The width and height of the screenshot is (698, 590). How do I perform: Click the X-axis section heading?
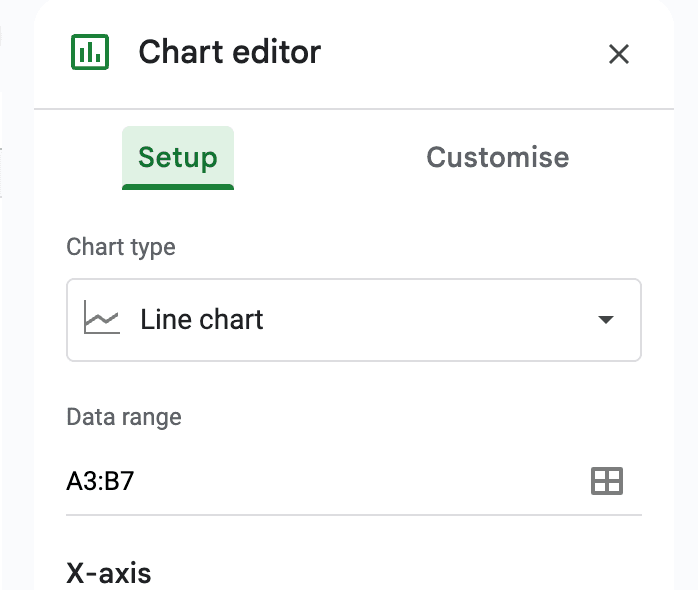point(109,573)
